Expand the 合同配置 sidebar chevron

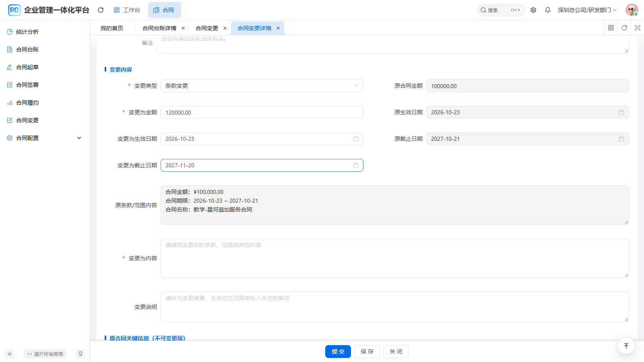(79, 138)
